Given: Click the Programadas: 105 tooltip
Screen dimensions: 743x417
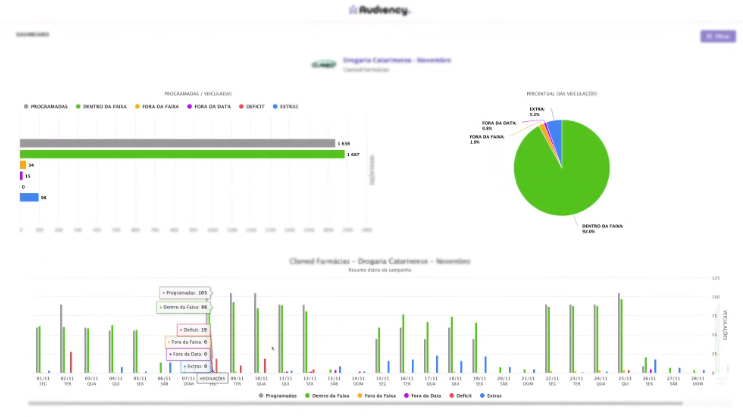Looking at the screenshot, I should pyautogui.click(x=185, y=293).
